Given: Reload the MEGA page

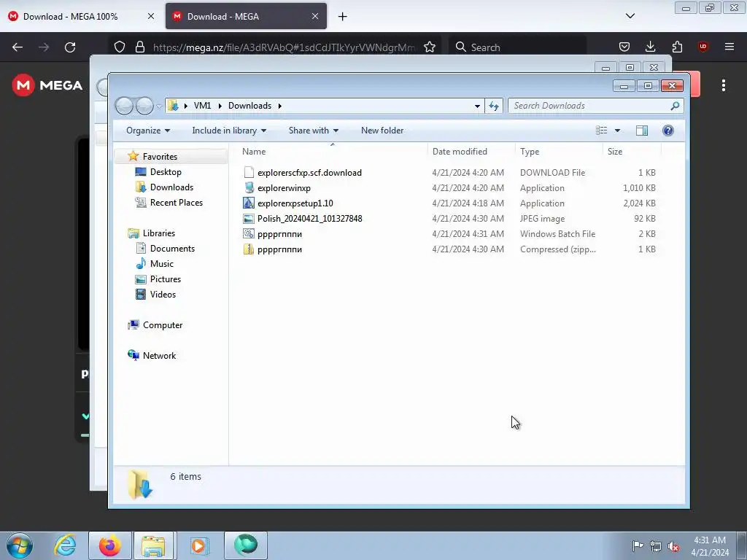Looking at the screenshot, I should point(70,47).
